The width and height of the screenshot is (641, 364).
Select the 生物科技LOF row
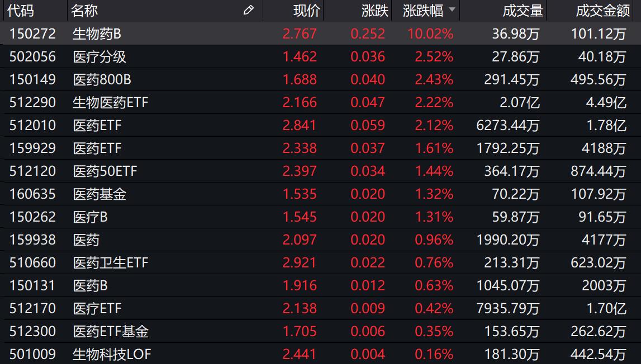(x=321, y=353)
